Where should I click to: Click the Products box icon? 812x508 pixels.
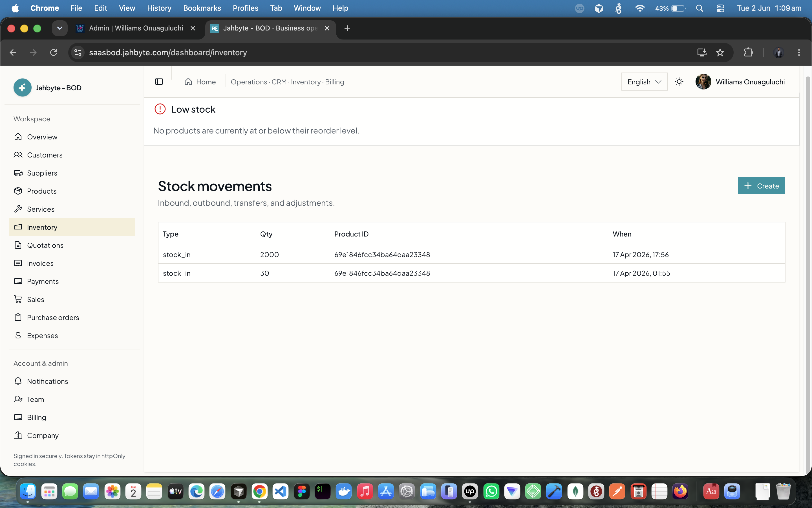coord(18,191)
